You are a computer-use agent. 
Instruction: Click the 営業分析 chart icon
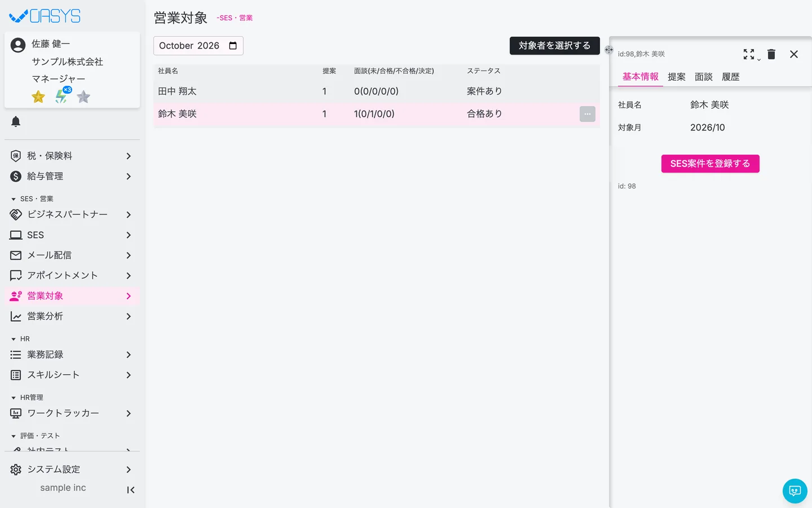point(16,316)
